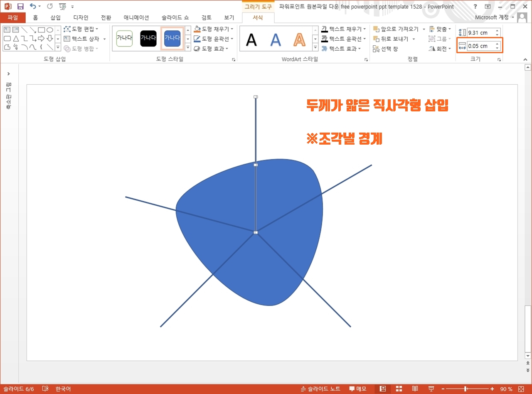Open the 크기 (Size) dialog launcher

(499, 60)
